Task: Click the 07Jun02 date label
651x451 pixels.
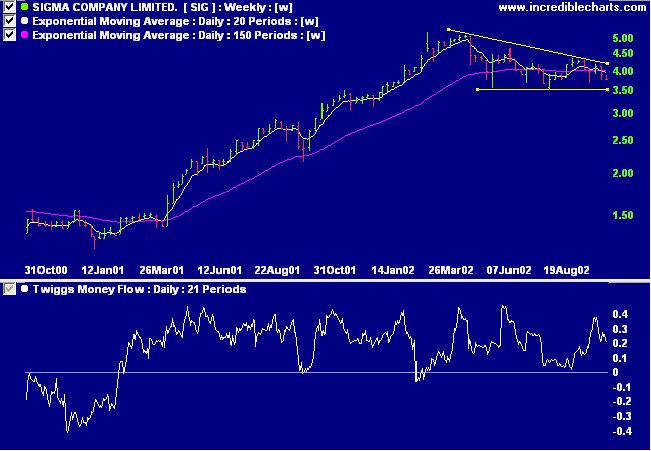Action: click(x=509, y=270)
